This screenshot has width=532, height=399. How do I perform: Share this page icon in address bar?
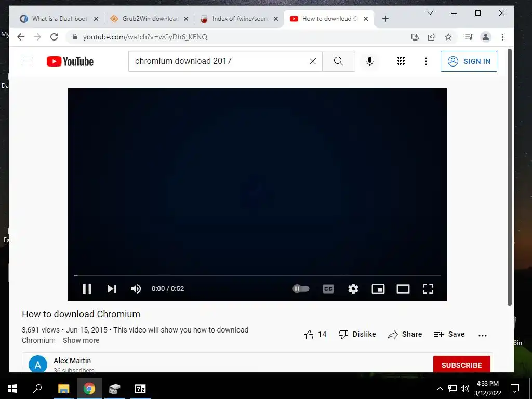[432, 37]
